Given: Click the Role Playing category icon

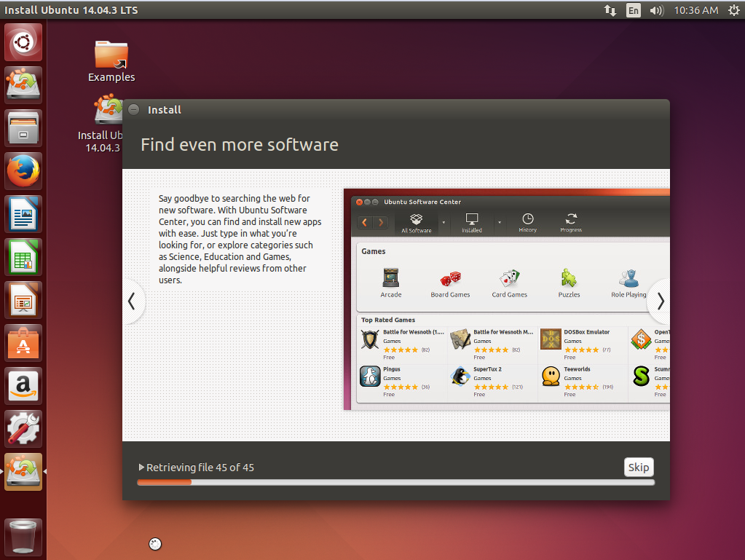Looking at the screenshot, I should point(628,283).
